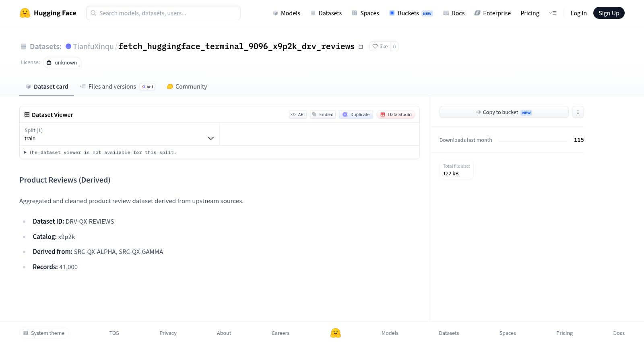Click the Sign Up button

(609, 13)
